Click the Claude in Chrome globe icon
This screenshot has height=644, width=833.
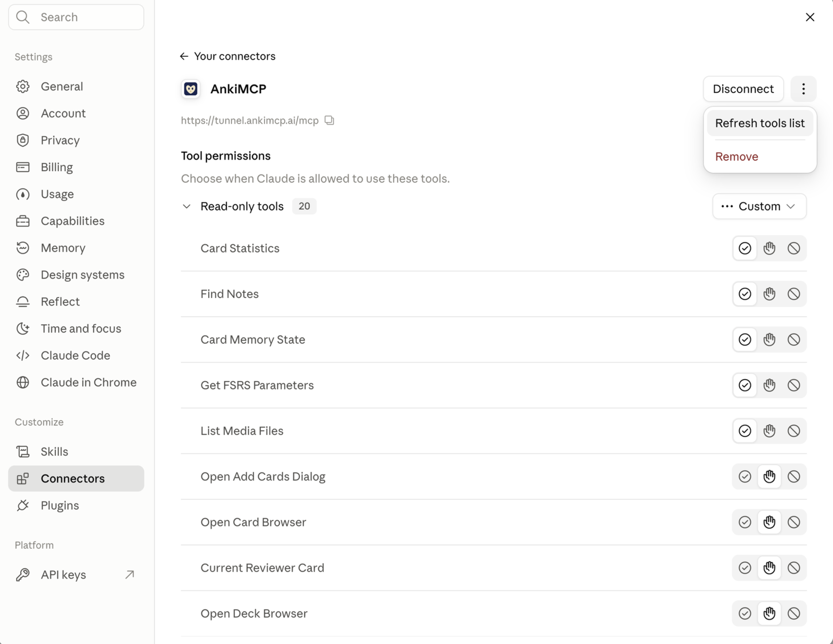[23, 383]
